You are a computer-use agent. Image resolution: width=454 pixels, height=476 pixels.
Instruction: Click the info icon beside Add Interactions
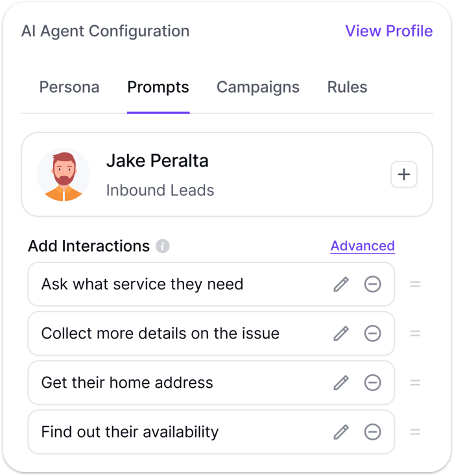tap(163, 246)
